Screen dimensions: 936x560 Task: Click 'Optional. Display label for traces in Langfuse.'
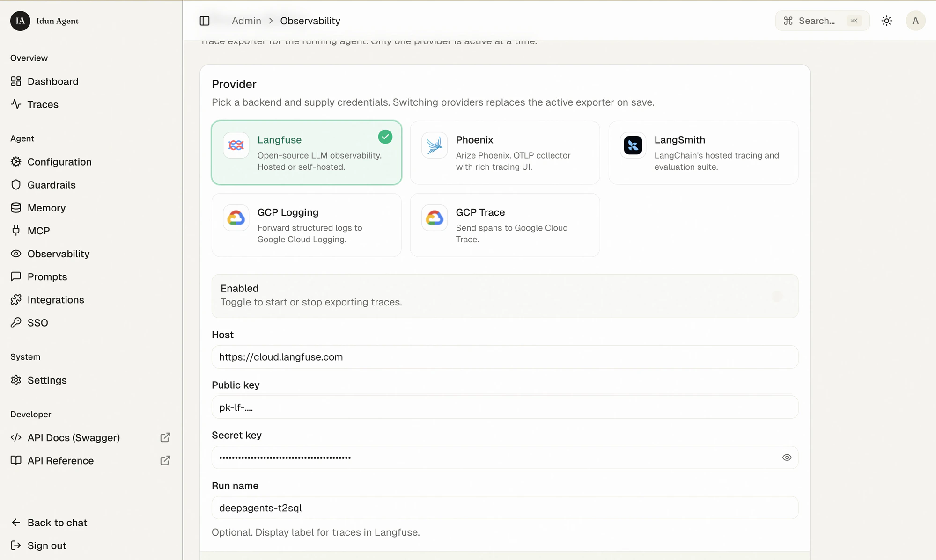tap(316, 532)
